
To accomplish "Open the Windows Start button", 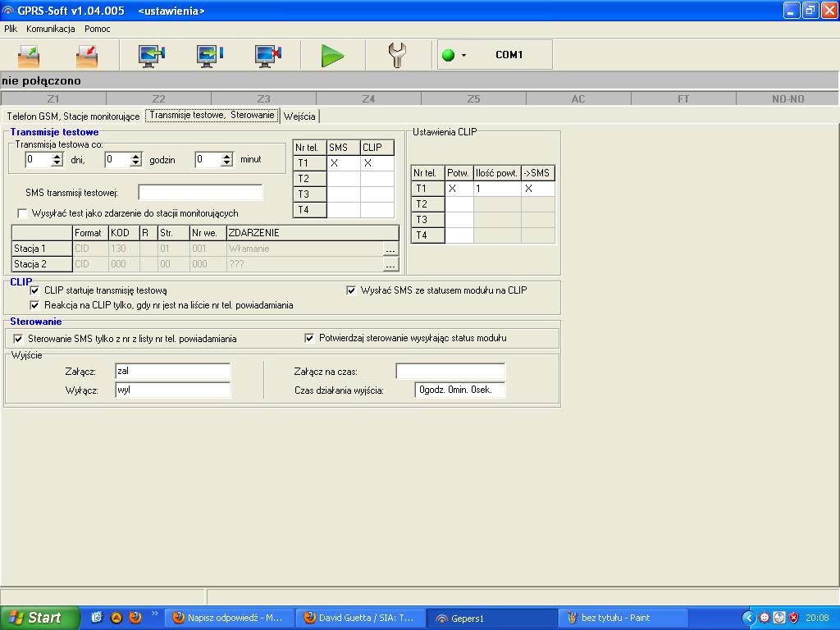I will 39,618.
